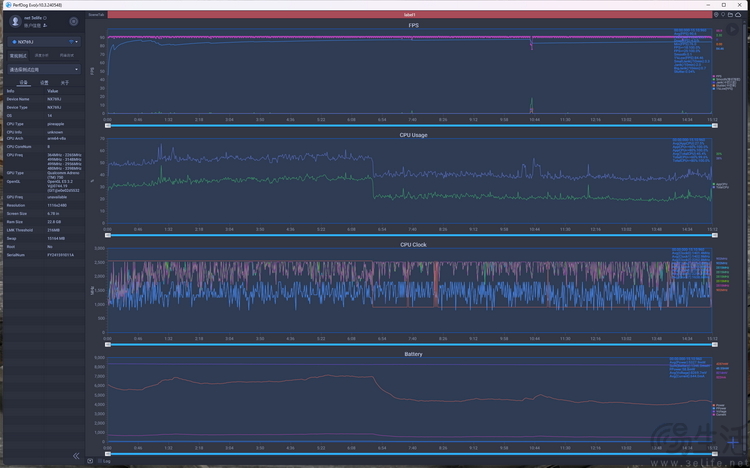The height and width of the screenshot is (468, 750).
Task: Click the CPU Arch row
Action: point(44,138)
